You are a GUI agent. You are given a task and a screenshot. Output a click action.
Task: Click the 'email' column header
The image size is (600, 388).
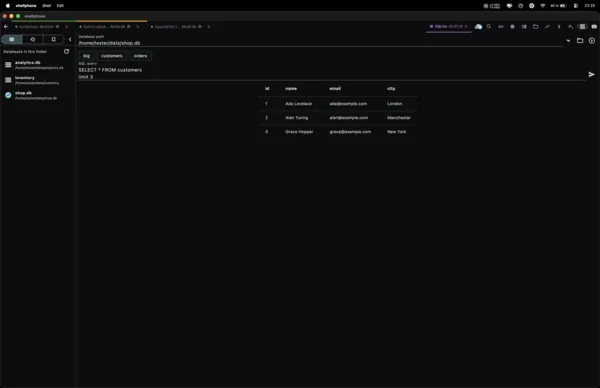coord(335,88)
